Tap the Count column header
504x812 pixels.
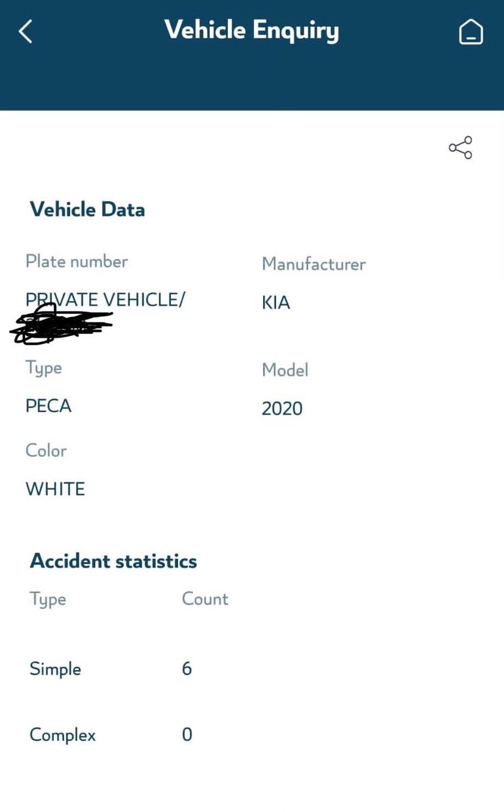coord(204,599)
